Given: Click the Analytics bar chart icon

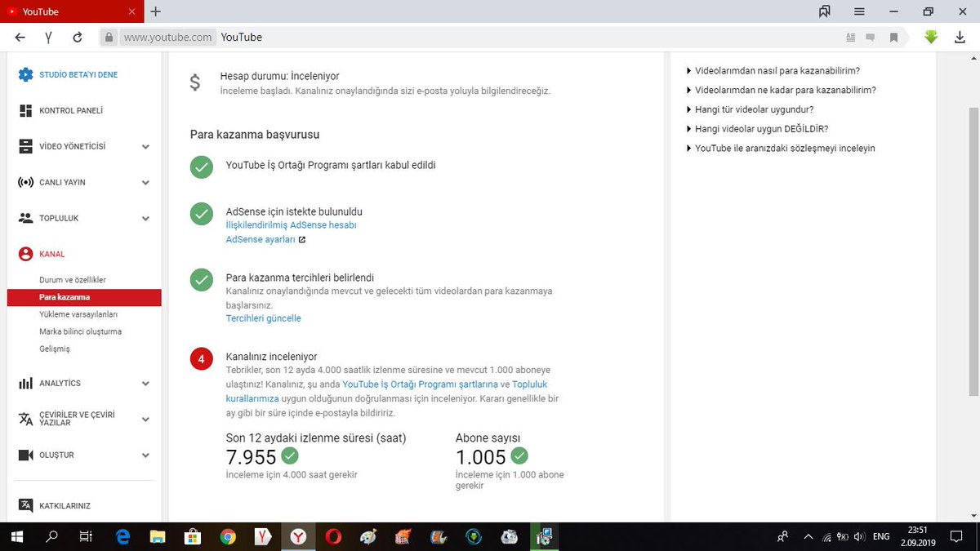Looking at the screenshot, I should pyautogui.click(x=25, y=383).
